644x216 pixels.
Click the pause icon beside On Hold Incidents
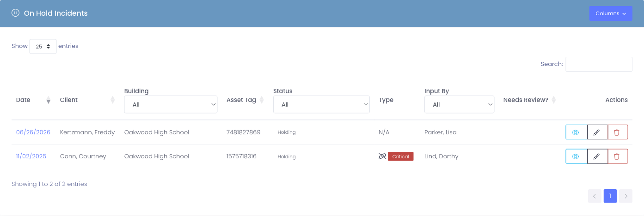pyautogui.click(x=15, y=13)
